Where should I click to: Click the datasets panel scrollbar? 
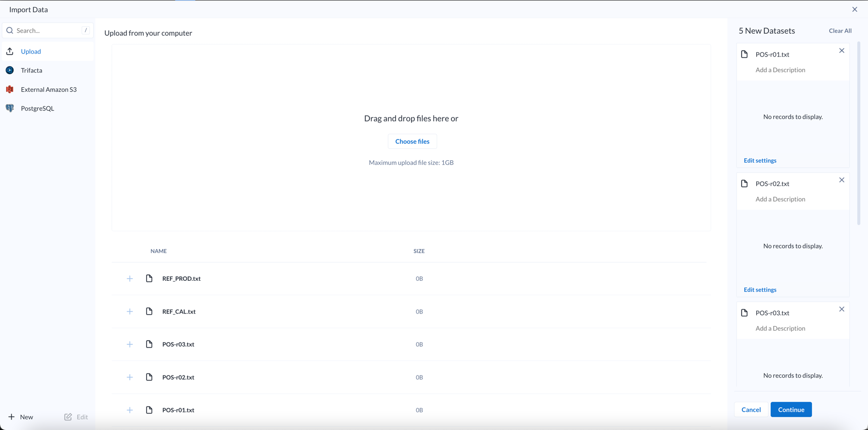point(859,134)
